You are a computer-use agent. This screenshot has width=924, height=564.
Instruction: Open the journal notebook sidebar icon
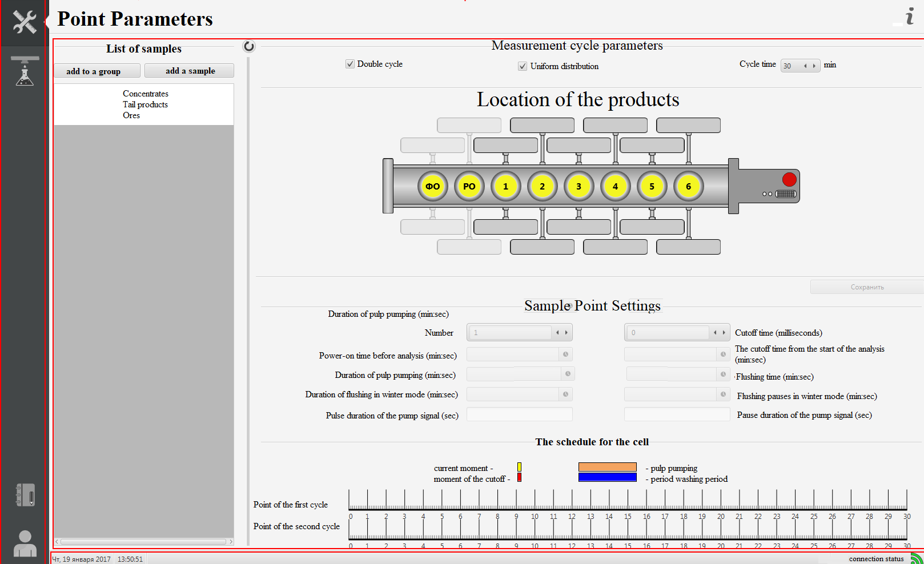pyautogui.click(x=25, y=495)
